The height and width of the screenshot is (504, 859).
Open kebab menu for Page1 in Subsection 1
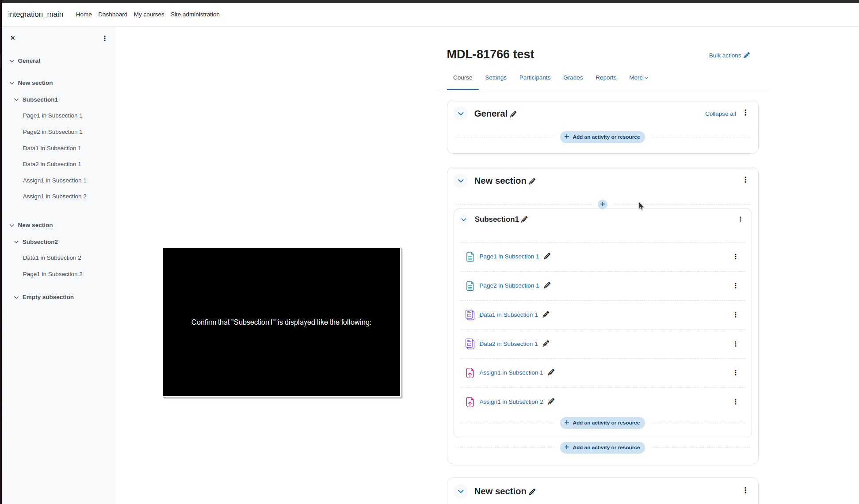coord(736,257)
